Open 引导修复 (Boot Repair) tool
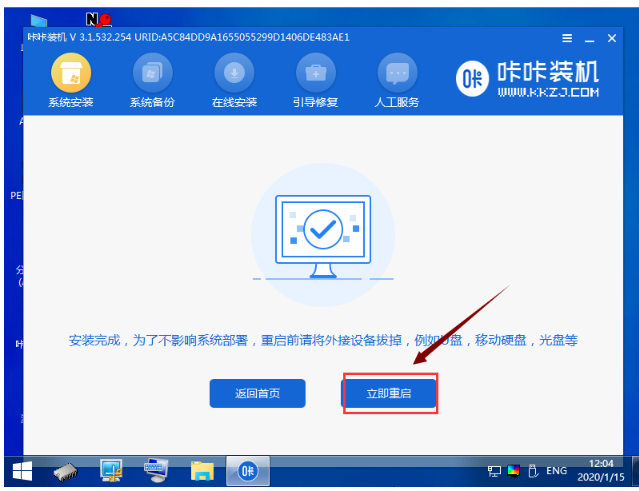639x491 pixels. 315,82
